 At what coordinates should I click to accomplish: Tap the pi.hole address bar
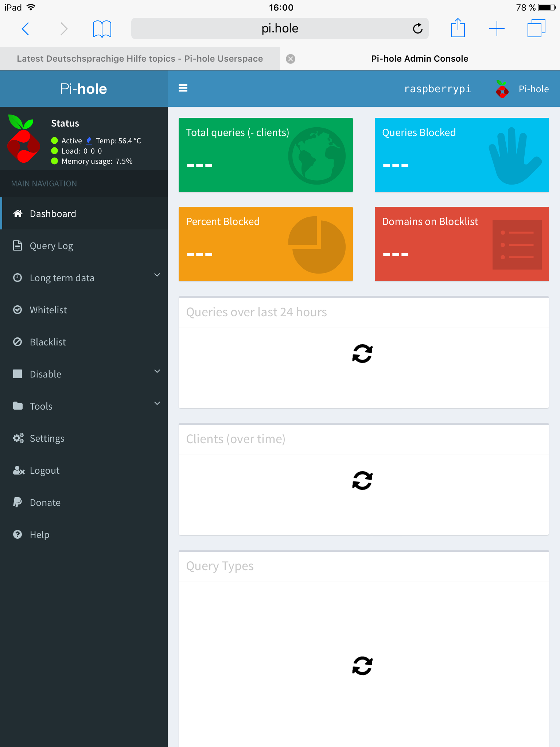pyautogui.click(x=280, y=28)
